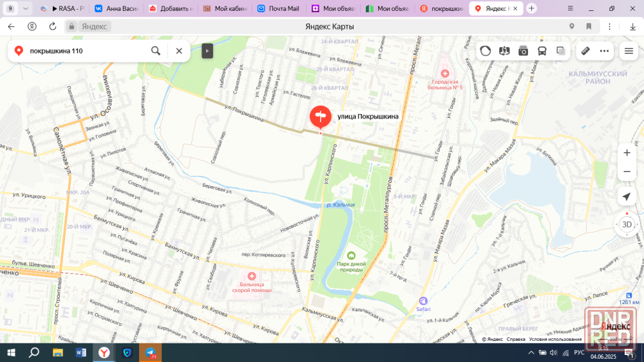Show photos layer camera icon

tap(523, 51)
